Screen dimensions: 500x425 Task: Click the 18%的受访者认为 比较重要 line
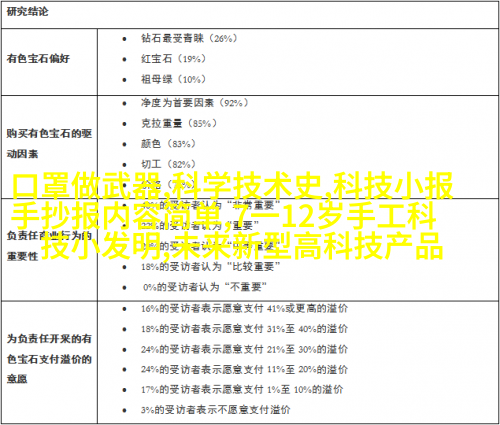point(211,267)
